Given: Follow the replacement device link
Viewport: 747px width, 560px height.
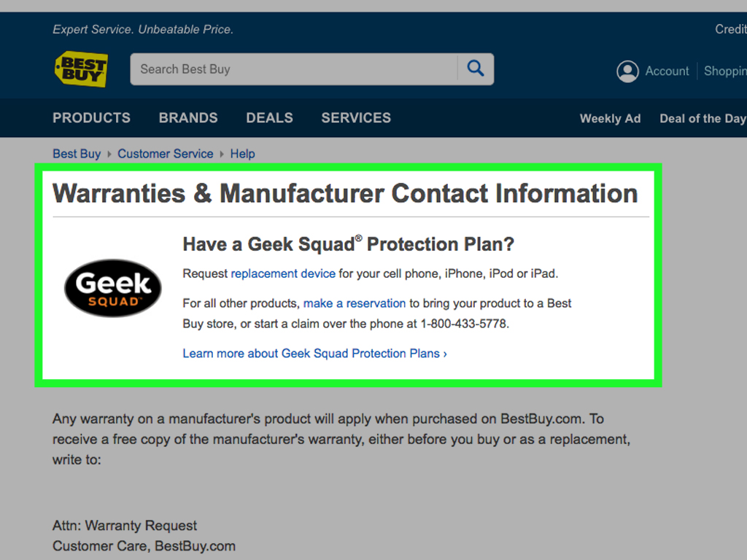Looking at the screenshot, I should click(283, 273).
